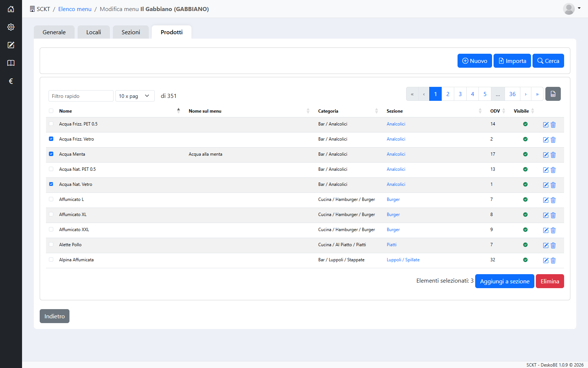Open the book icon in sidebar
588x368 pixels.
11,63
